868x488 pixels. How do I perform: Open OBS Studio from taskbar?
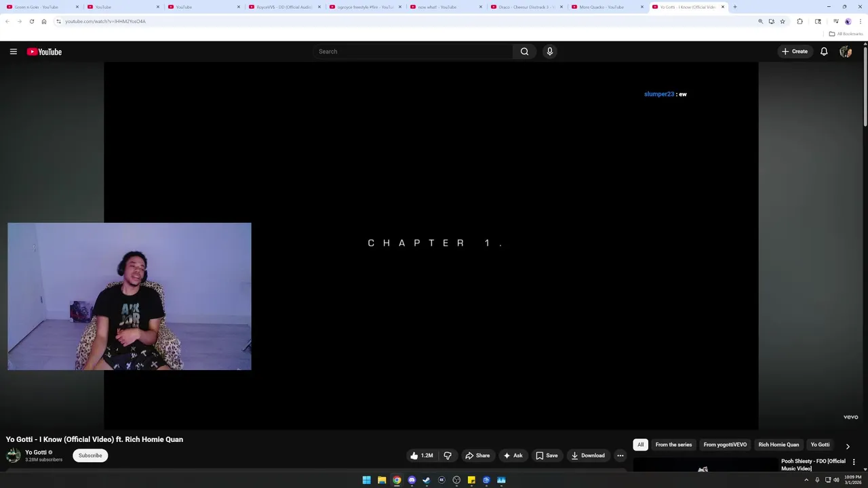coord(456,480)
